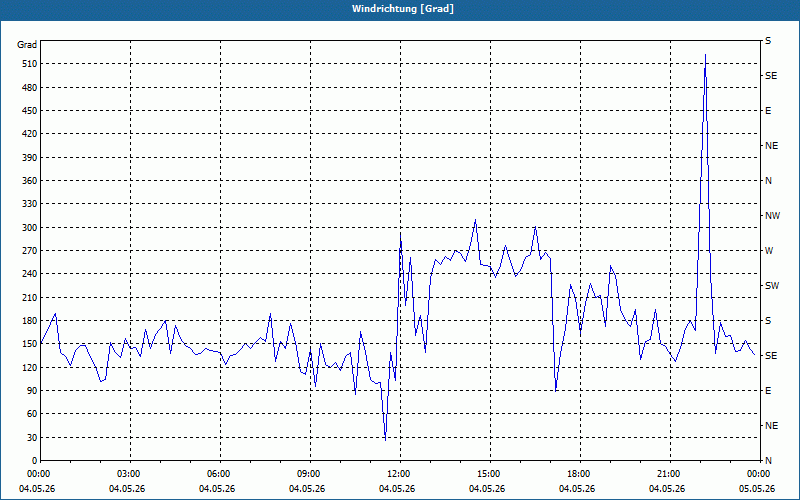Click the 90 y-axis value
This screenshot has width=800, height=500.
coord(31,390)
